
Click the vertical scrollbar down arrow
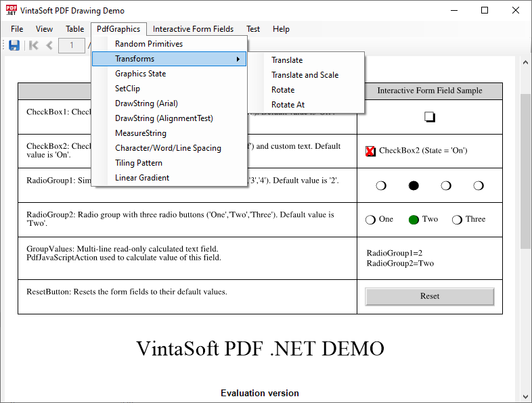(526, 396)
